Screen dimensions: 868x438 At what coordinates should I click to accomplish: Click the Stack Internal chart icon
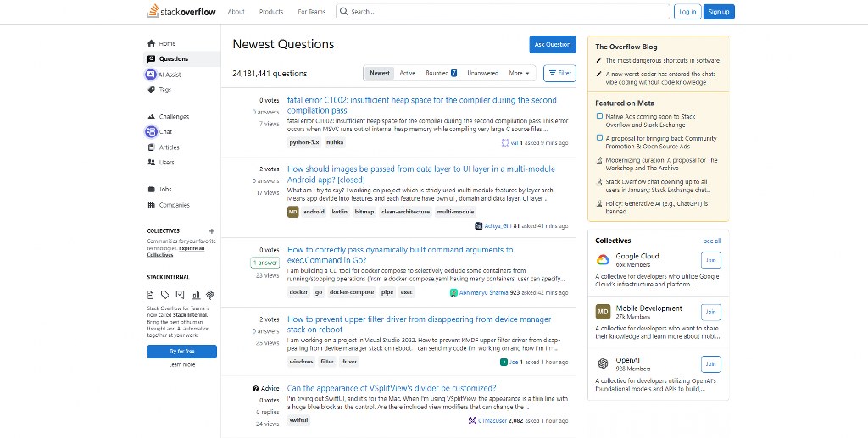[196, 295]
